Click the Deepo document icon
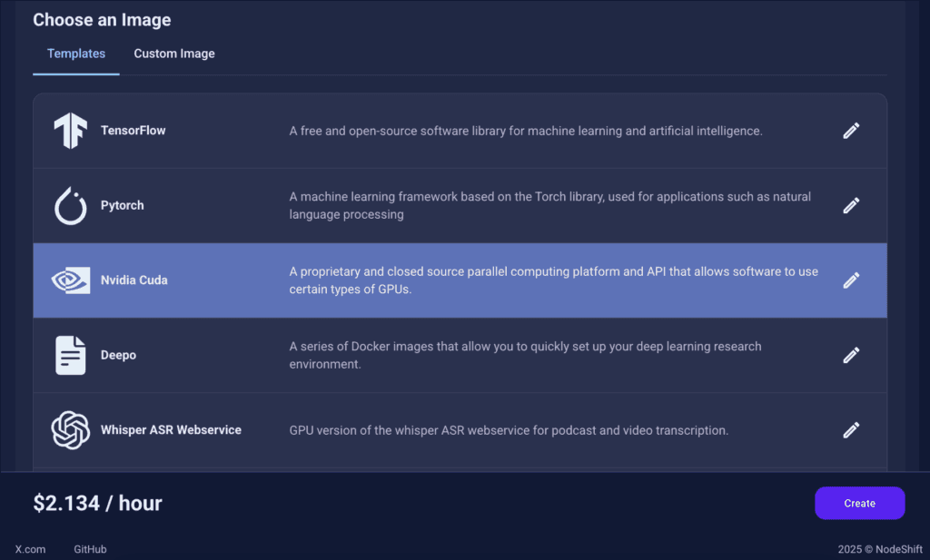 click(71, 355)
